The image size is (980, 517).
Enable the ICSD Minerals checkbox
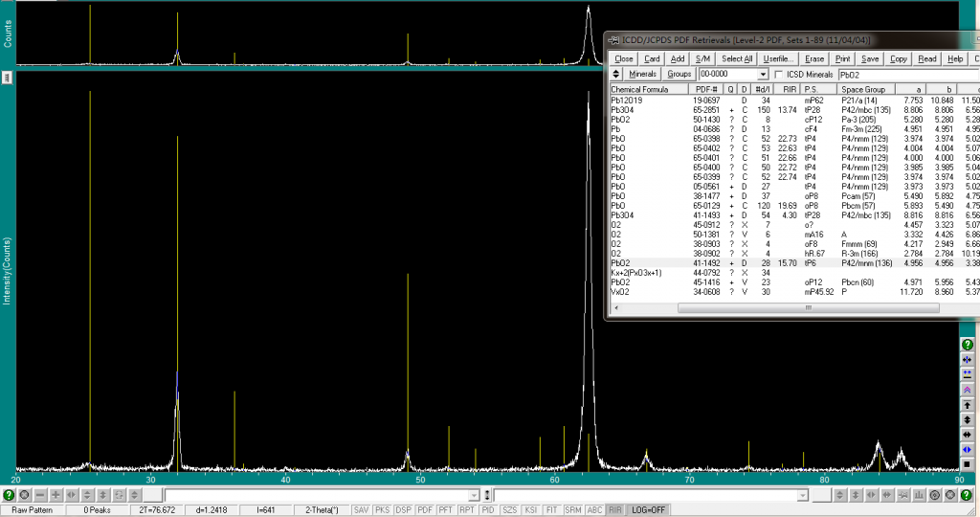click(x=779, y=74)
